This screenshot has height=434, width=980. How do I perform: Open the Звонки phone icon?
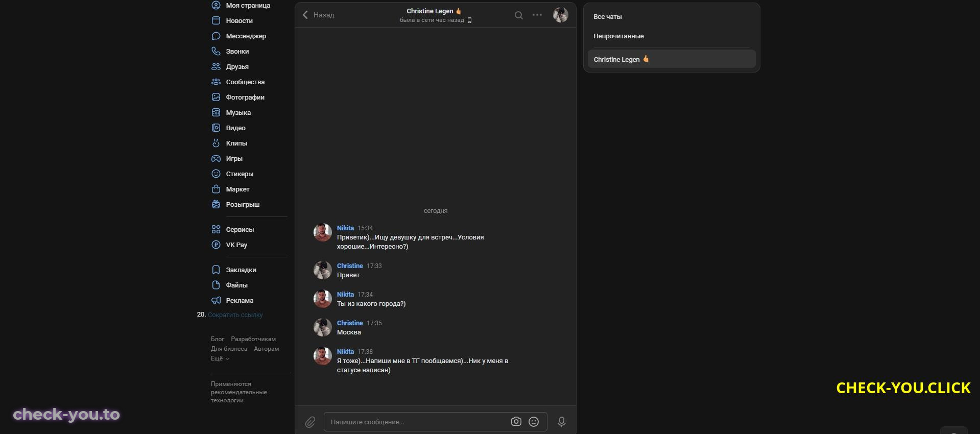(216, 52)
